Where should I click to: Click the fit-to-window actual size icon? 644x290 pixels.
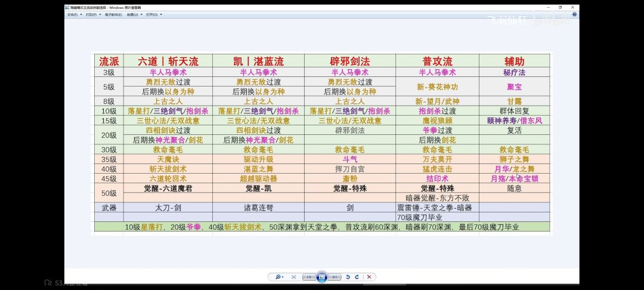tap(293, 277)
